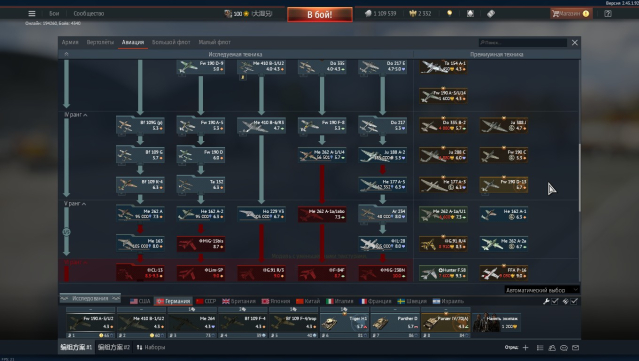Viewport: 639px width, 361px height.
Task: Click the light bulb icon in top bar
Action: pyautogui.click(x=450, y=13)
